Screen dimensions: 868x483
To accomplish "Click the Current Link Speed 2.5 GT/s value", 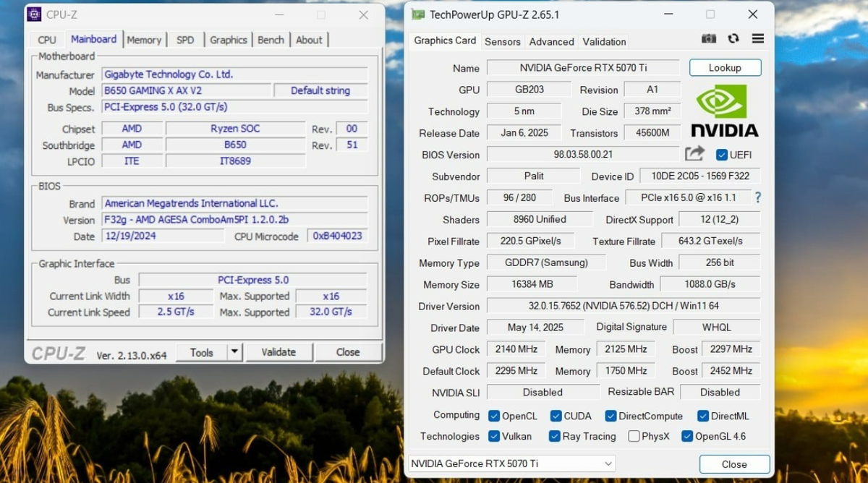I will click(x=176, y=312).
